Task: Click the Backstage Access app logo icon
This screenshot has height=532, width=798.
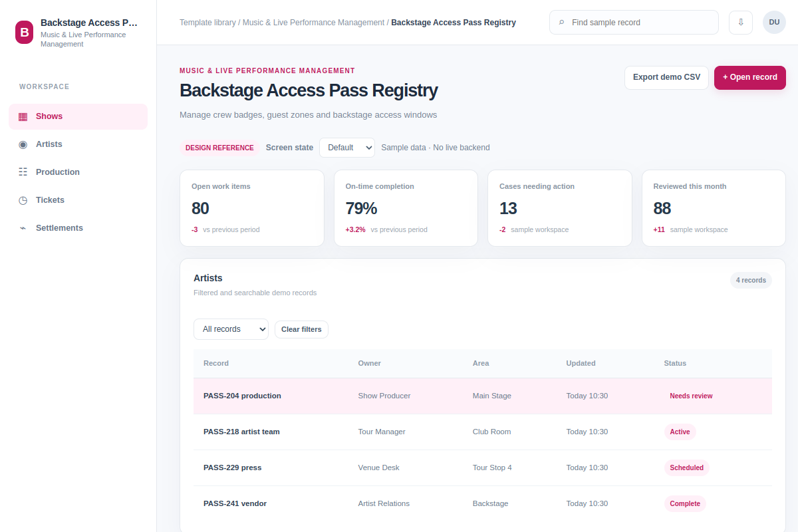Action: point(24,32)
